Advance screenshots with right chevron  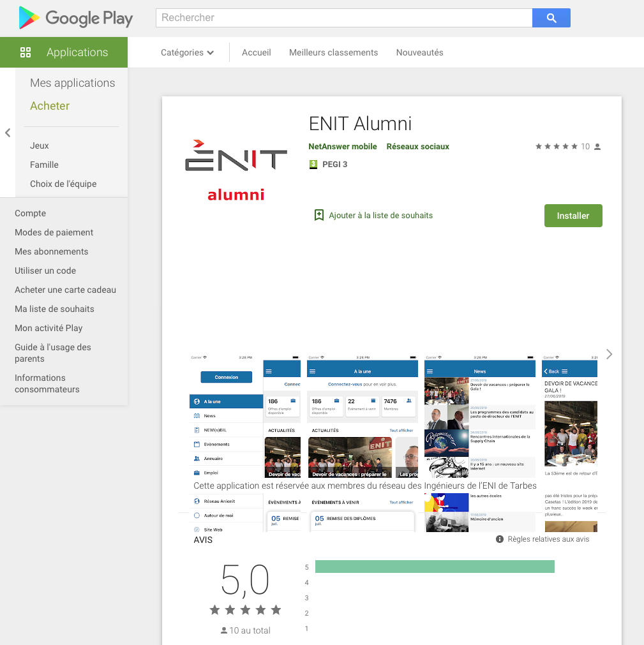tap(609, 354)
